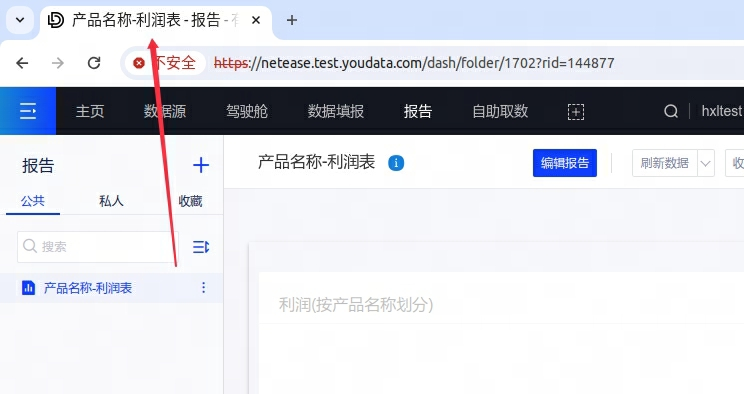Screen dimensions: 744x394
Task: Click the 刷新数据 button
Action: 664,163
